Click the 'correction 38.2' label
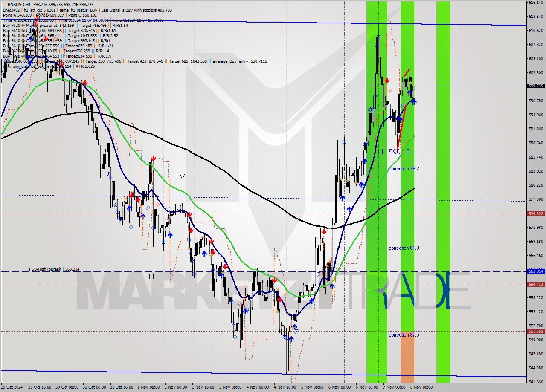 [x=404, y=169]
